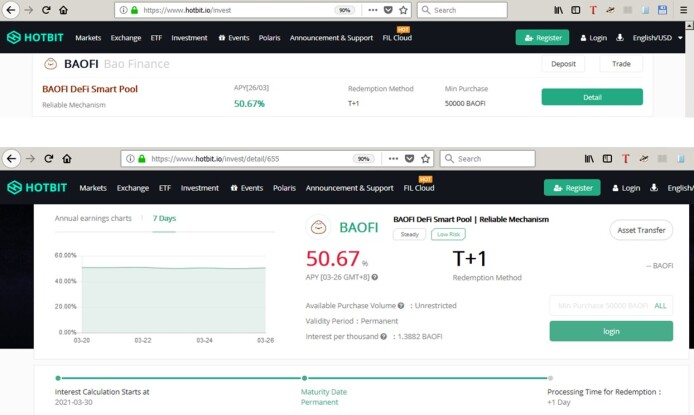Click download app icon in top Hotbit navbar
The image size is (694, 415).
pos(620,38)
